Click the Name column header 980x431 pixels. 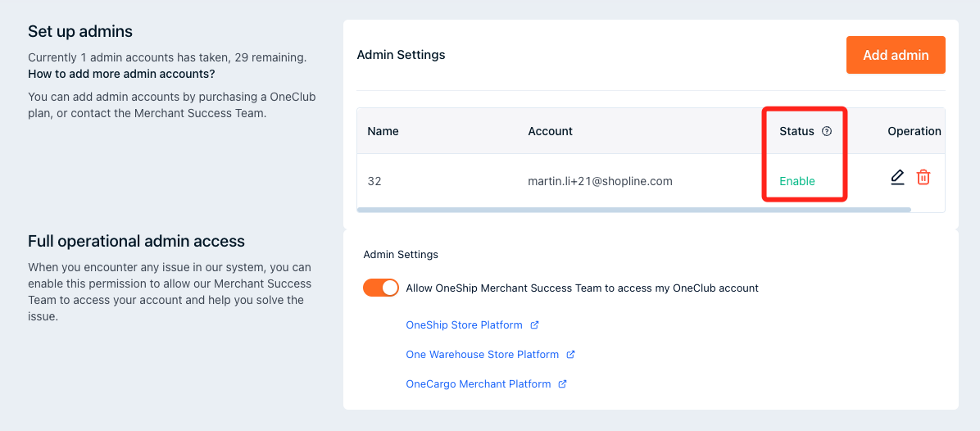pyautogui.click(x=383, y=131)
